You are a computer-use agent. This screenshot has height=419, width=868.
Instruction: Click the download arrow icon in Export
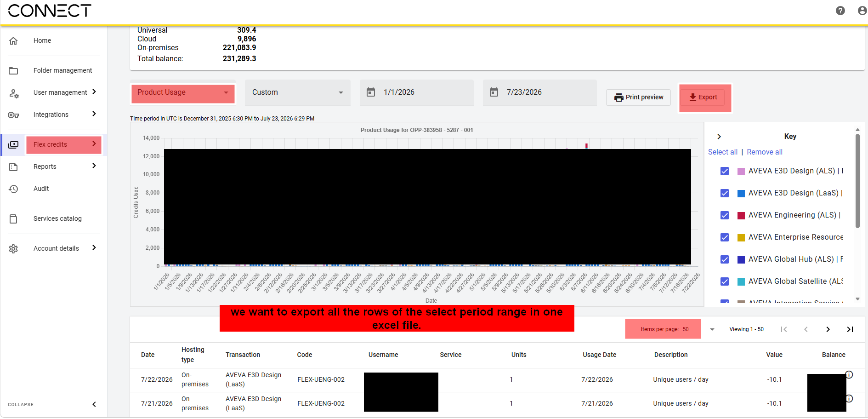pyautogui.click(x=693, y=98)
